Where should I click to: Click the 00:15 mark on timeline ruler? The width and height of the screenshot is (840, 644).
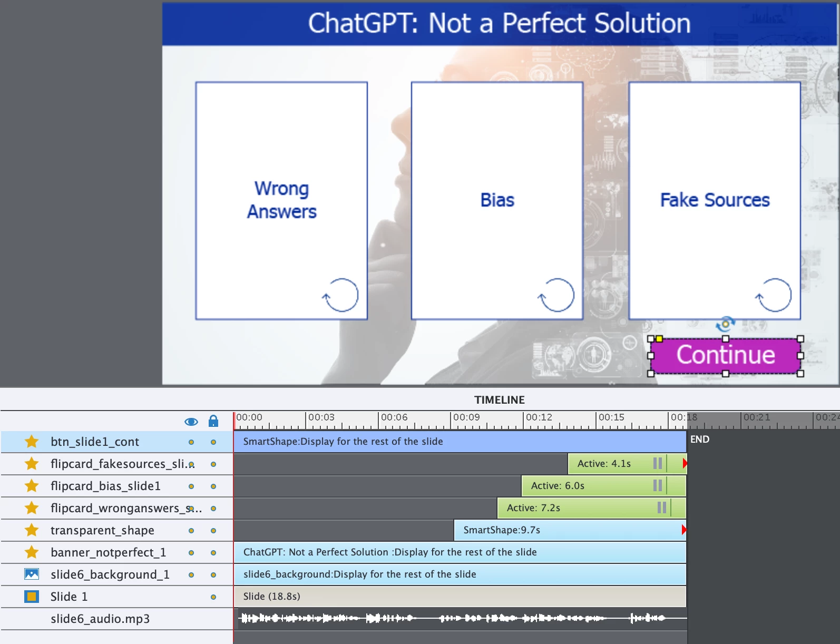coord(611,417)
